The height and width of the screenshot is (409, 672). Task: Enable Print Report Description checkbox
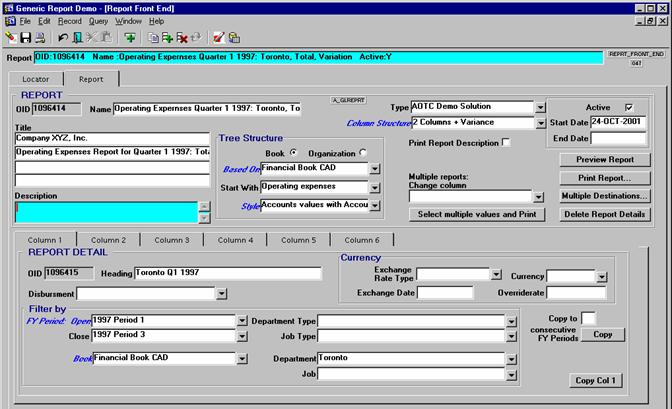point(506,142)
